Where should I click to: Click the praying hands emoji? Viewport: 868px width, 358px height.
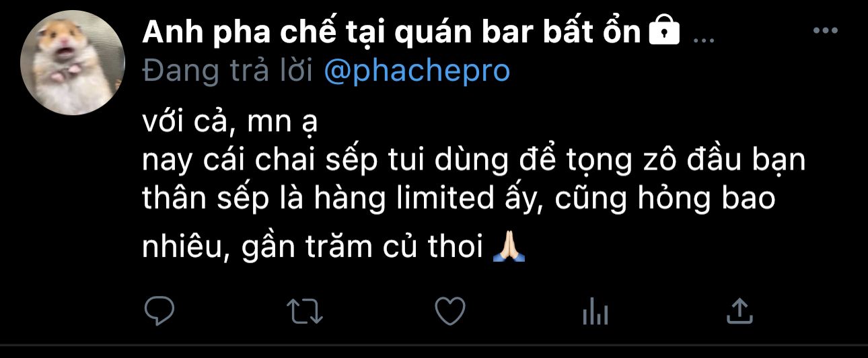tap(509, 248)
